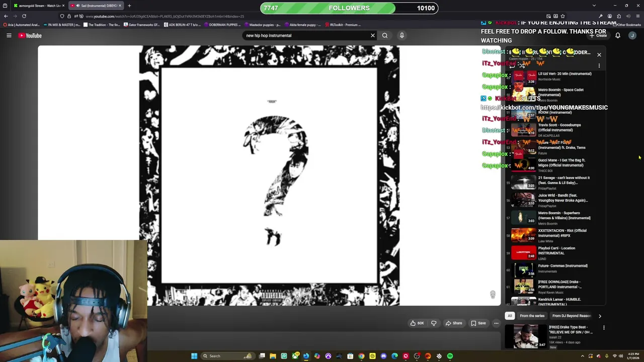644x362 pixels.
Task: Open the YouTube guide hamburger menu
Action: [x=9, y=35]
